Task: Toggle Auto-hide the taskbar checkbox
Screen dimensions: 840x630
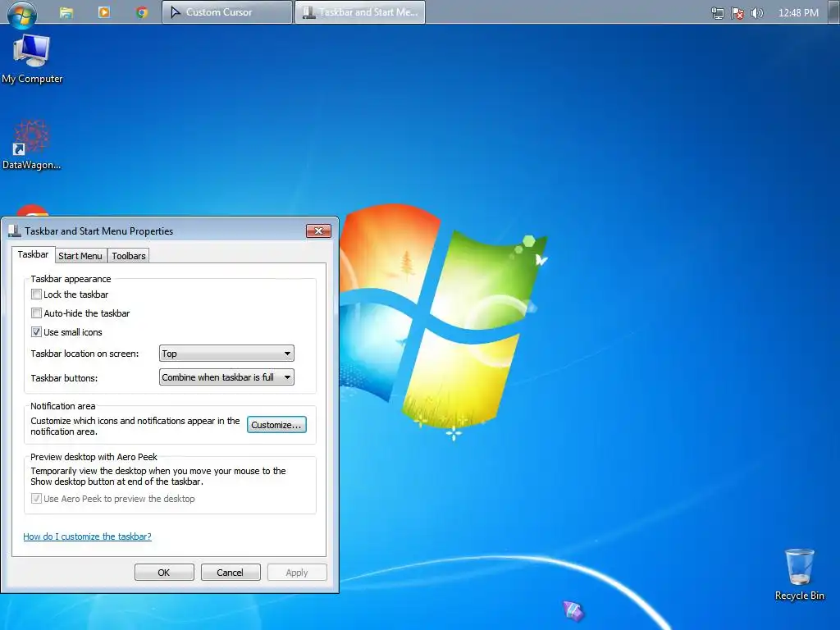Action: (x=36, y=313)
